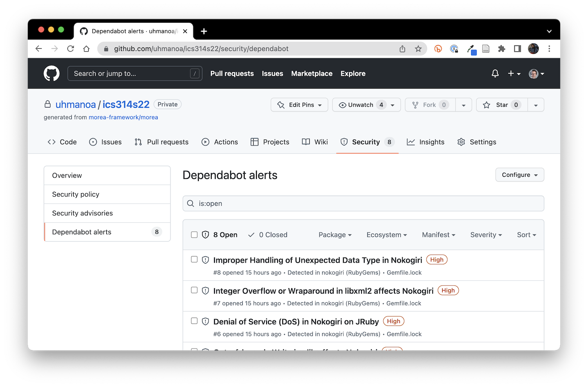Click the browser home icon
Screen dimensions: 588x387
click(x=86, y=49)
